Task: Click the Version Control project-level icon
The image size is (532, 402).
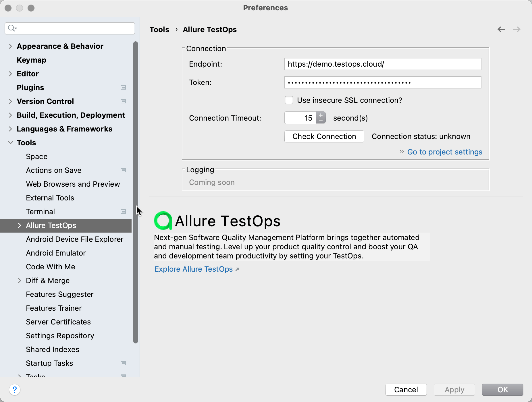Action: pyautogui.click(x=123, y=101)
